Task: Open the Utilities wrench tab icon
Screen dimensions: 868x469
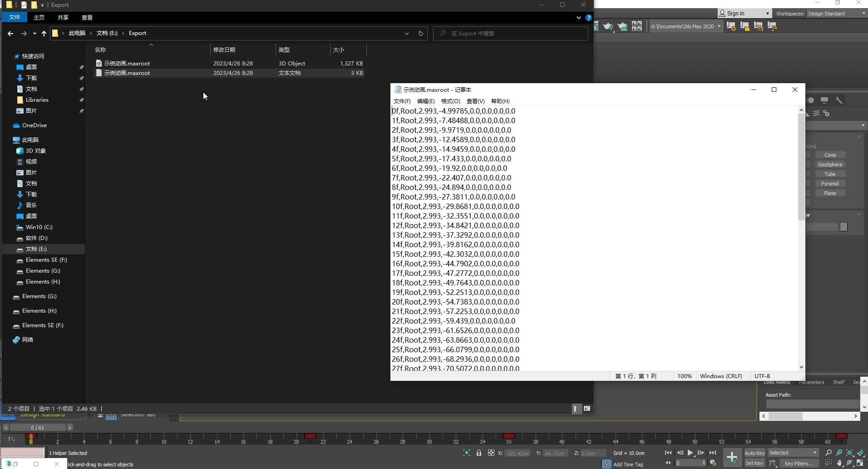Action: coord(838,100)
